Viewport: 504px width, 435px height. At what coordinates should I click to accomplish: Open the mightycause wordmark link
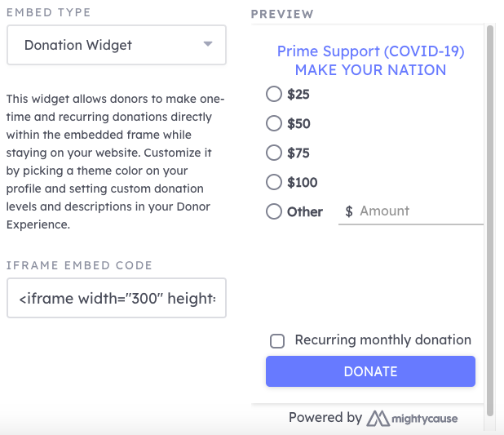pos(424,419)
